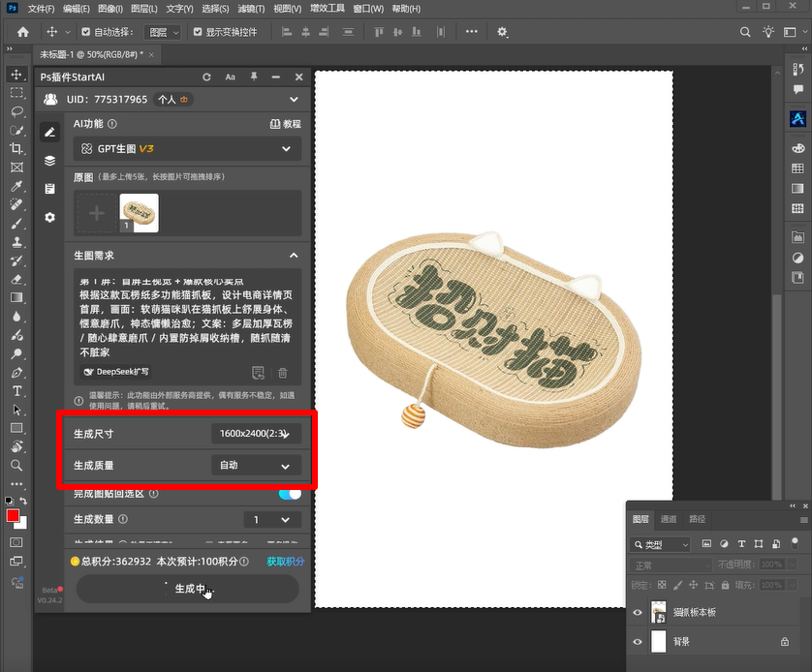Delete the prompt text with trash icon
The height and width of the screenshot is (672, 812).
[283, 373]
